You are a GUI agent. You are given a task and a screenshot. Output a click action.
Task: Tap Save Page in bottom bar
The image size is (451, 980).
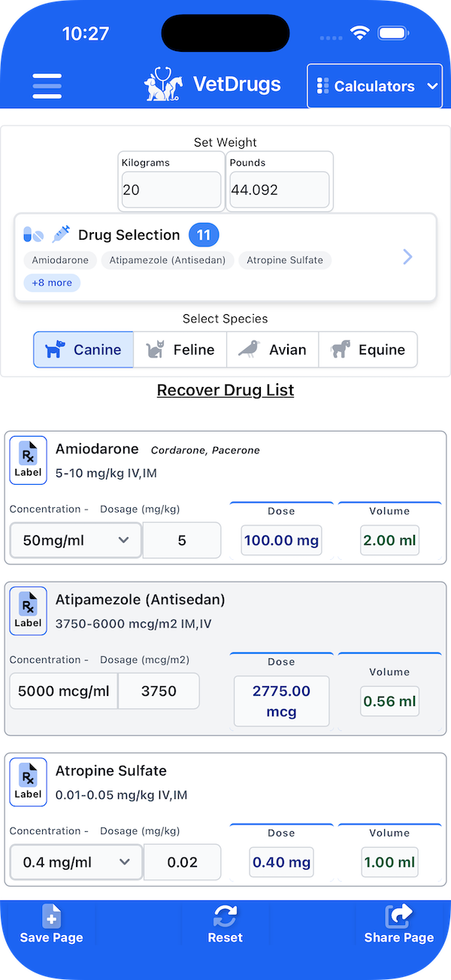point(51,924)
